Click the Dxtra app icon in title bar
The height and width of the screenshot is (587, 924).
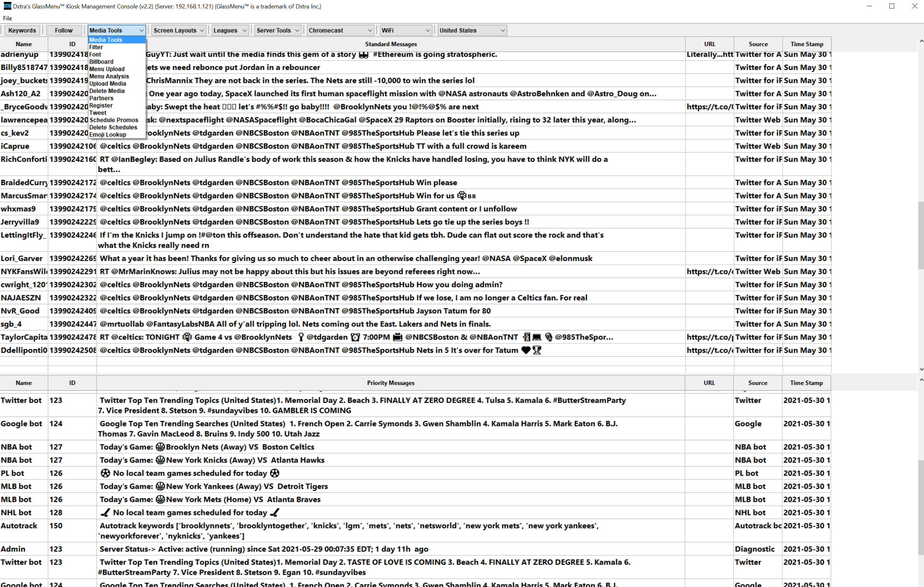click(7, 6)
